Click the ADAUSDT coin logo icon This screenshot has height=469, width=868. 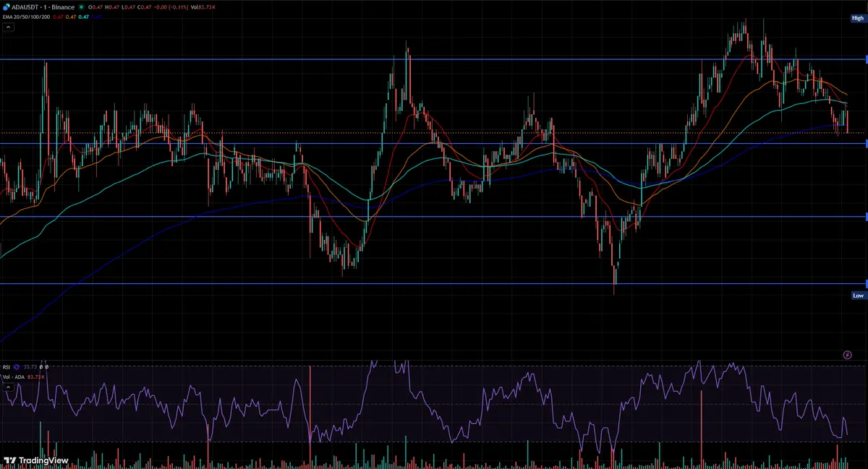7,7
